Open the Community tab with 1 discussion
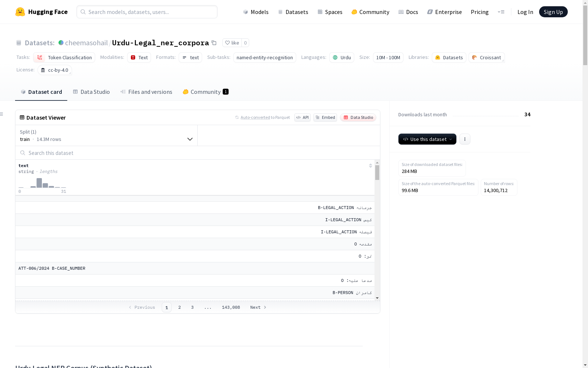Screen dimensions: 588x368 coord(205,92)
